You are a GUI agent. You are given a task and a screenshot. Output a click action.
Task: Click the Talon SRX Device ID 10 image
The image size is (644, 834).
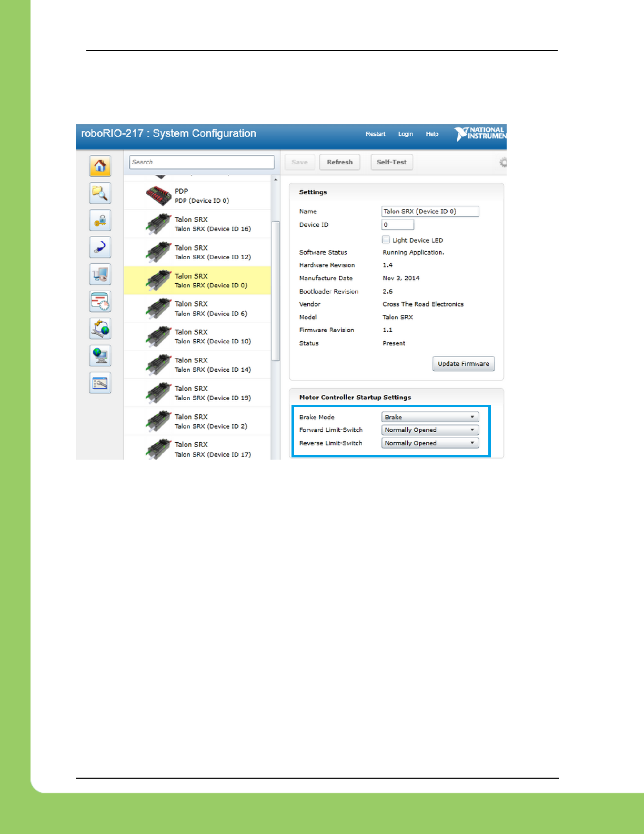coord(159,337)
